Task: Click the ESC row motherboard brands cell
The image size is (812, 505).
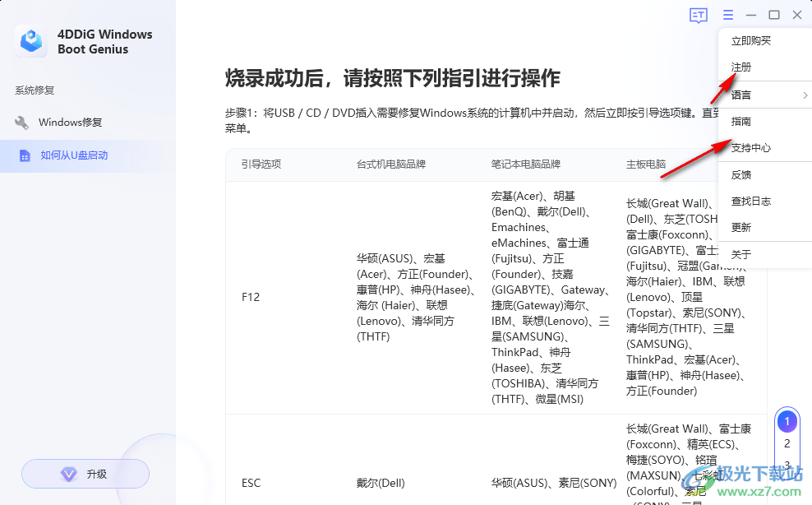Action: [689, 464]
